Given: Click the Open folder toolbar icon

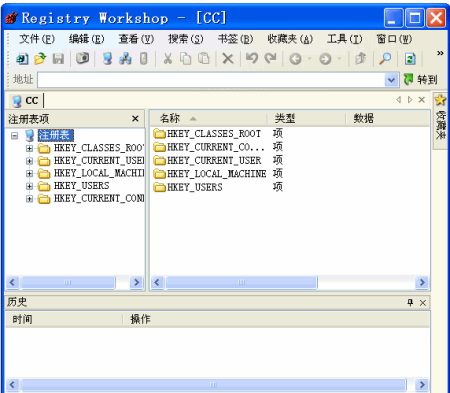Looking at the screenshot, I should pyautogui.click(x=40, y=59).
